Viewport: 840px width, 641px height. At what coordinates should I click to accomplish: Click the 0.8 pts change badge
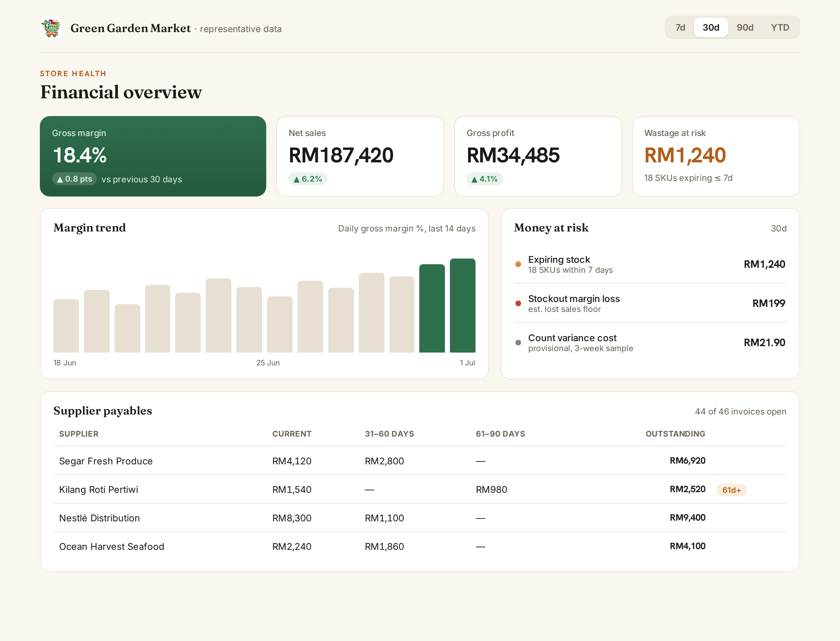[x=74, y=179]
